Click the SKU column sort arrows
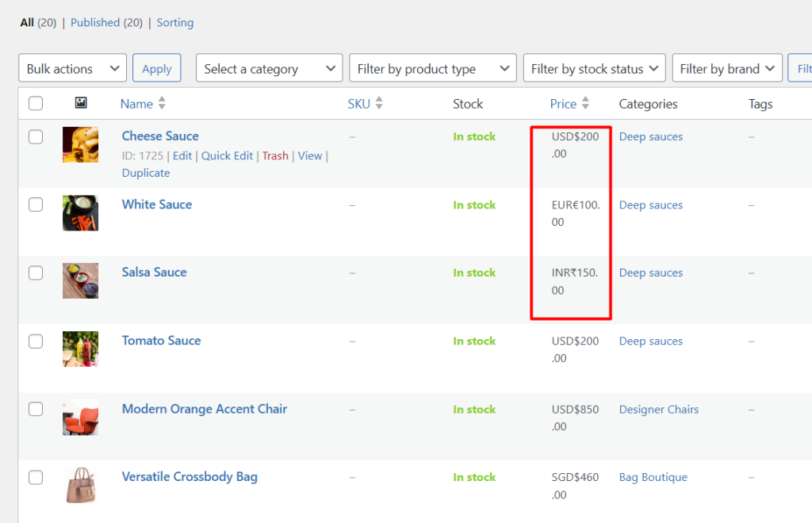 click(x=379, y=103)
